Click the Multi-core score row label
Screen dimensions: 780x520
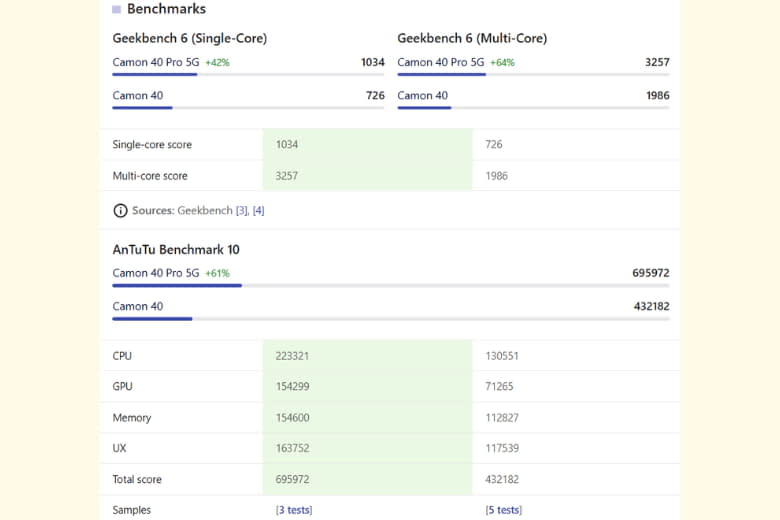coord(150,176)
